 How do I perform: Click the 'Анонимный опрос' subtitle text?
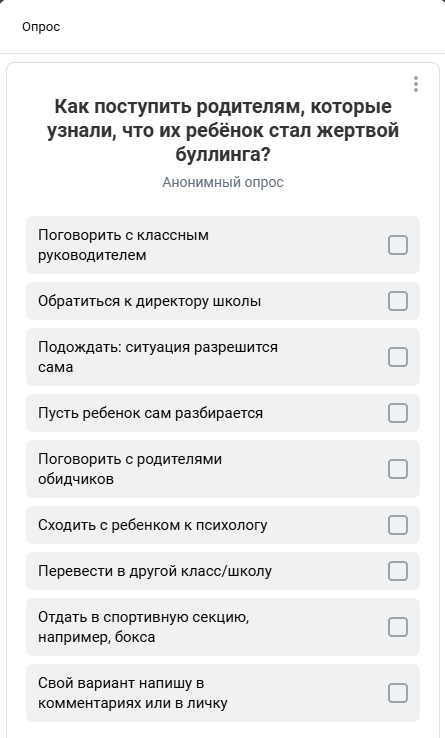click(x=223, y=182)
